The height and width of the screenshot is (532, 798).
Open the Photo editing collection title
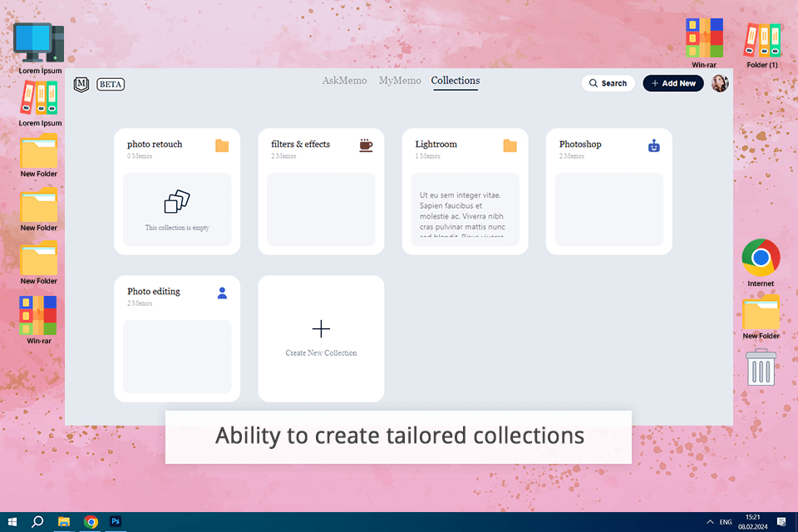point(154,291)
